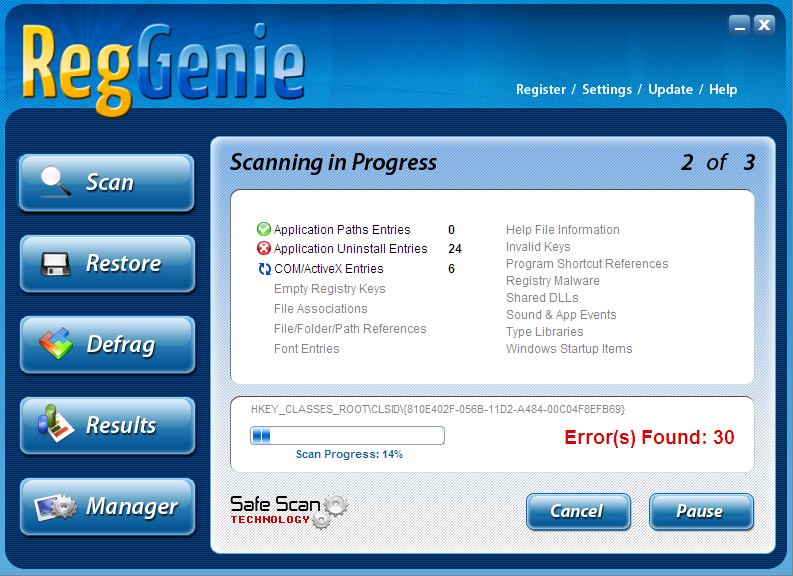Viewport: 793px width, 576px height.
Task: Click the gear photo icon on Manager
Action: point(56,506)
